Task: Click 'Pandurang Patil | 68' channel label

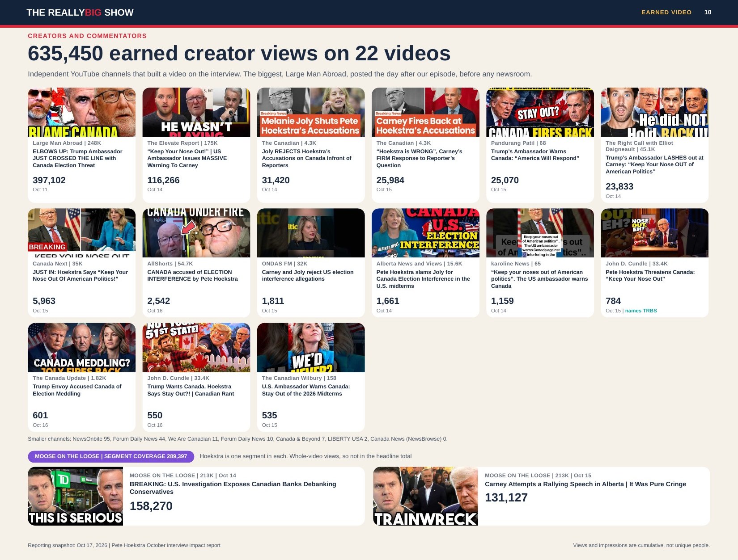Action: tap(518, 143)
